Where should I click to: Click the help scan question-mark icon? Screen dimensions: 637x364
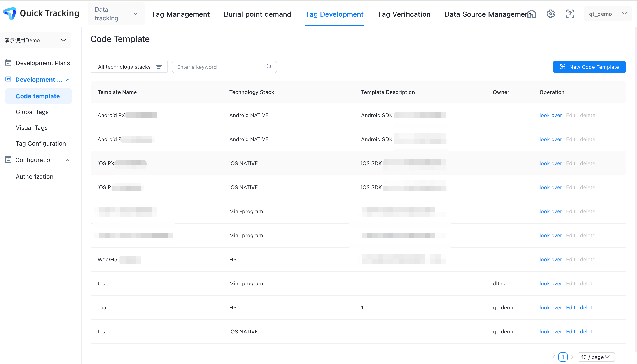[x=570, y=14]
